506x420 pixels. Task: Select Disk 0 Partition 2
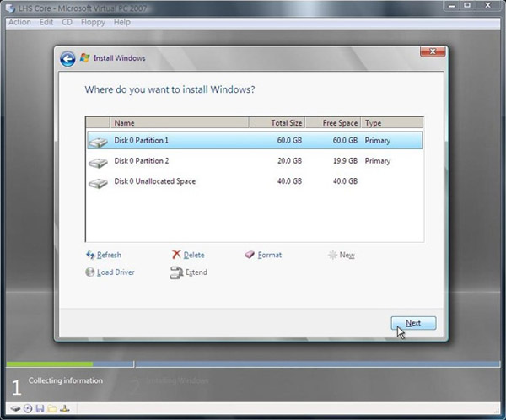[142, 161]
